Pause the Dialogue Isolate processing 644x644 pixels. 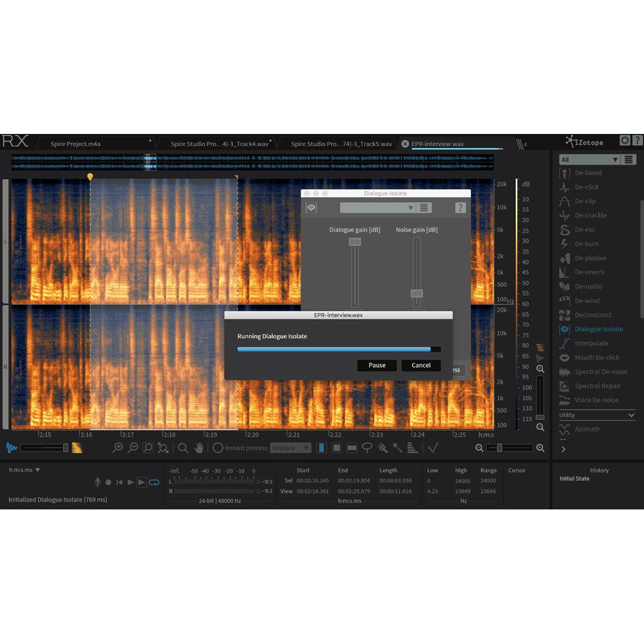[x=376, y=365]
